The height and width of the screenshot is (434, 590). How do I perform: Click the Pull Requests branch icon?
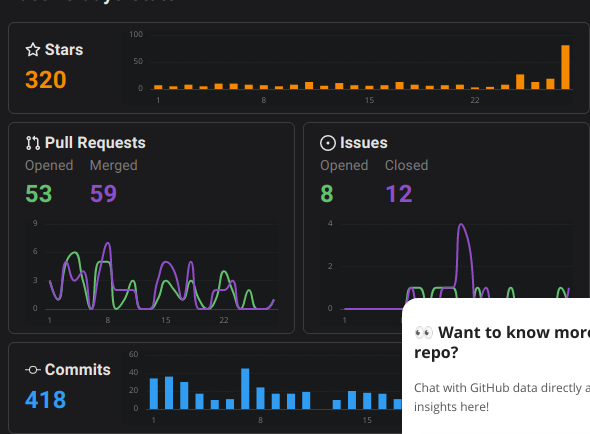pyautogui.click(x=33, y=143)
